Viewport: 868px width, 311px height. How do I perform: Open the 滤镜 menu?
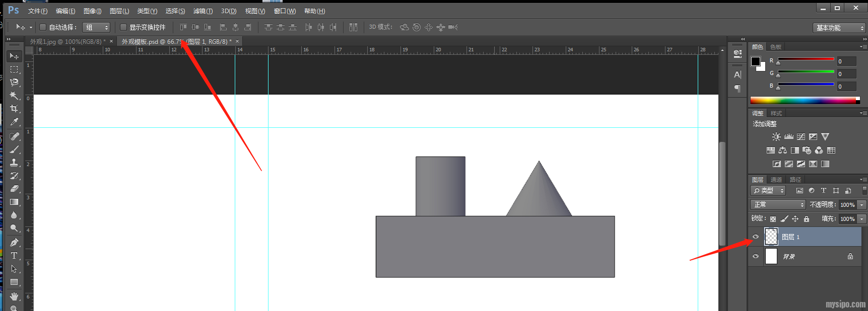203,11
